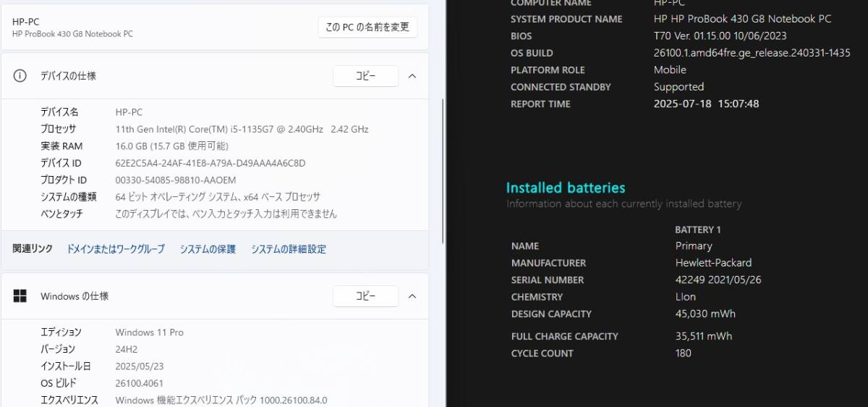Collapse the デバイスの仕様 section chevron

tap(412, 76)
